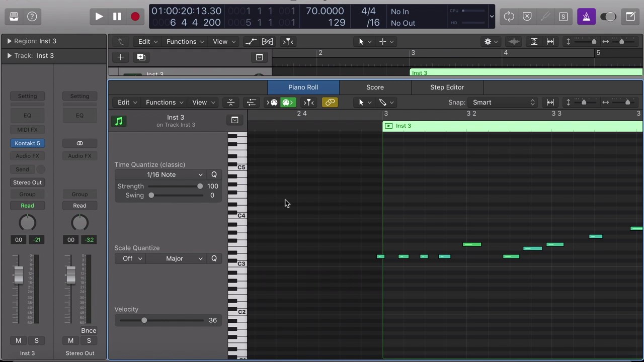Open the Library icon in control bar

pos(14,17)
